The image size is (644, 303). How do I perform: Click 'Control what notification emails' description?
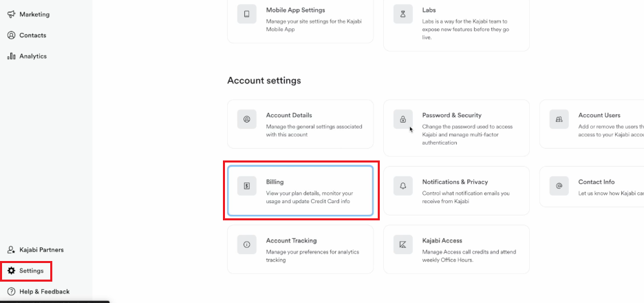466,198
